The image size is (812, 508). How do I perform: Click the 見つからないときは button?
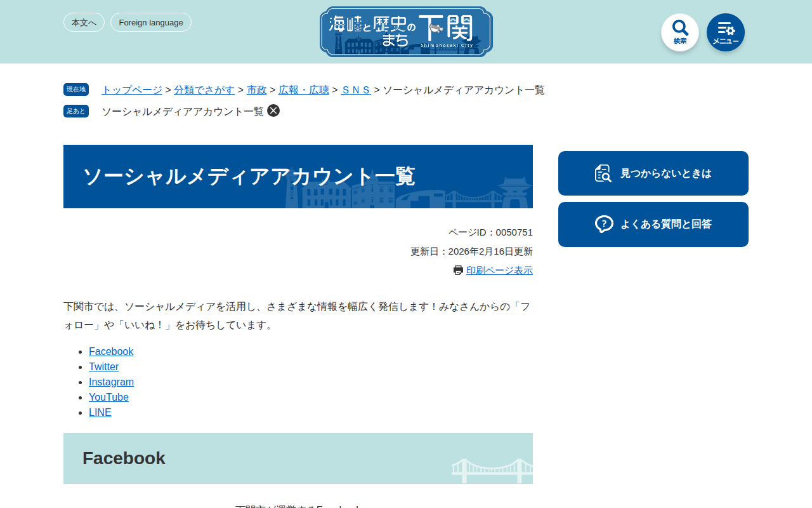pyautogui.click(x=653, y=173)
